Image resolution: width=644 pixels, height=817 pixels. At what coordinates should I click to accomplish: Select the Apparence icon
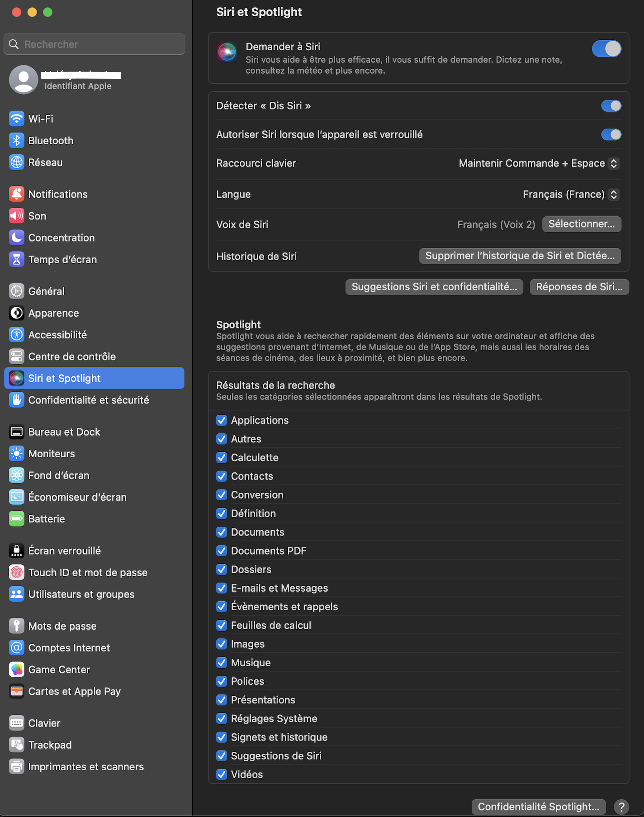[x=17, y=313]
